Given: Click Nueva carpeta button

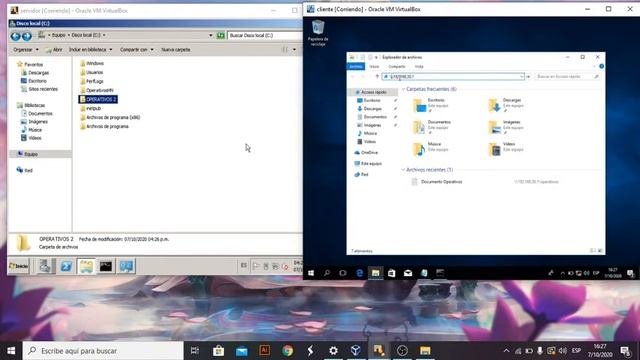Looking at the screenshot, I should [176, 49].
